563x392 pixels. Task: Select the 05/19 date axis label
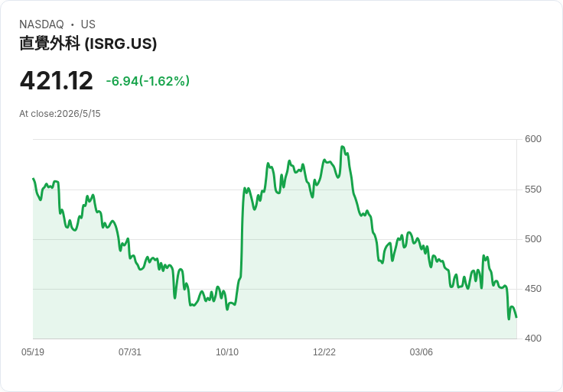pos(33,352)
